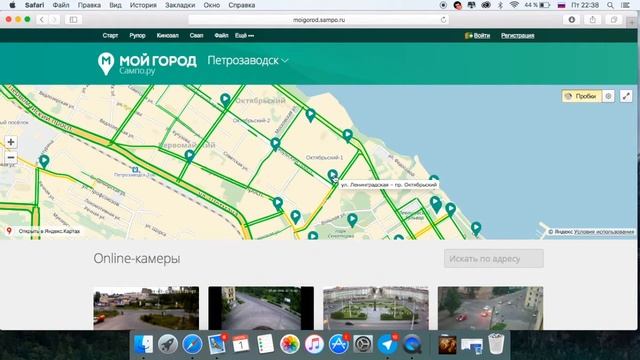Click the Safari share button
The image size is (640, 360).
tap(593, 20)
